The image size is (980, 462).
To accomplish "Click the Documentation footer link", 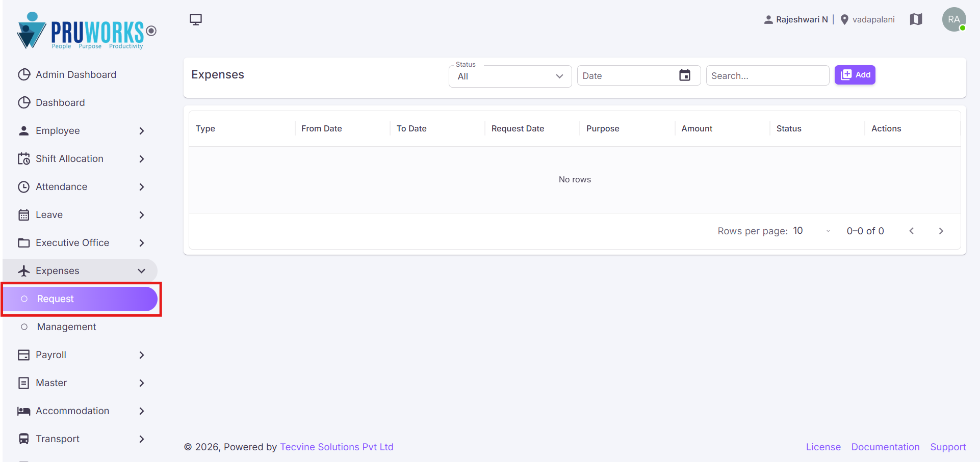I will pos(885,447).
